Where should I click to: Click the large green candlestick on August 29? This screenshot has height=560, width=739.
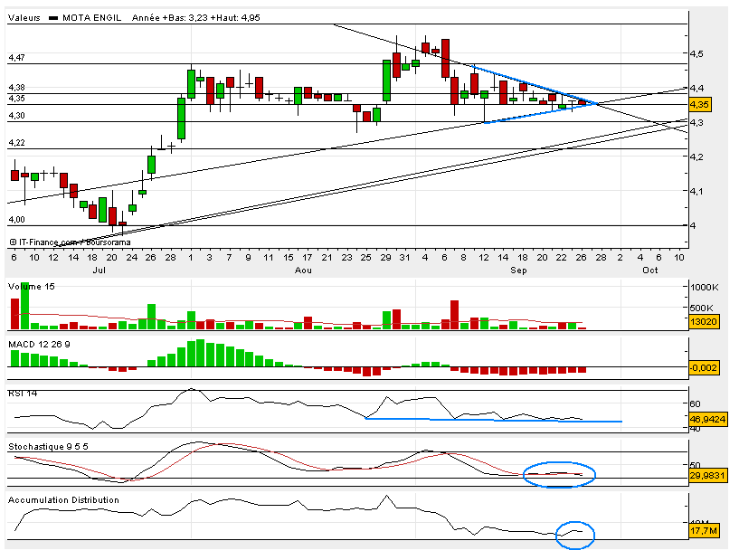(x=386, y=81)
